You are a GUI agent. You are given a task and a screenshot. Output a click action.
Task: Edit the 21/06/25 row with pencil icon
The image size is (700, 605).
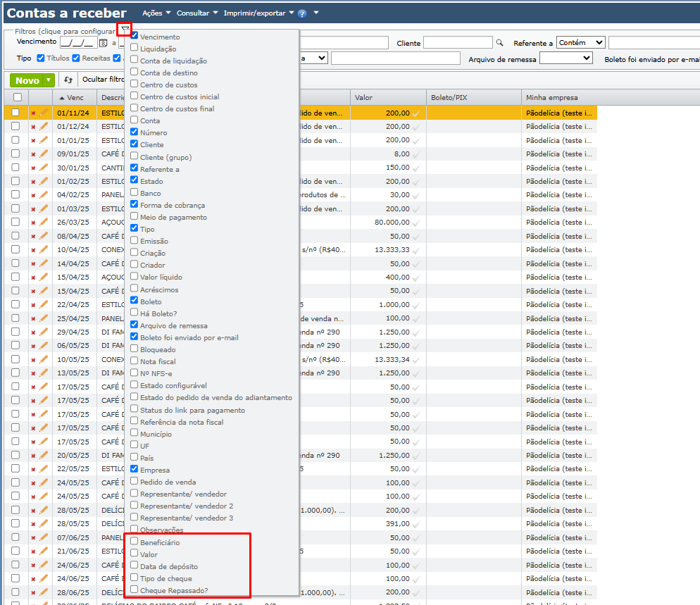point(43,551)
